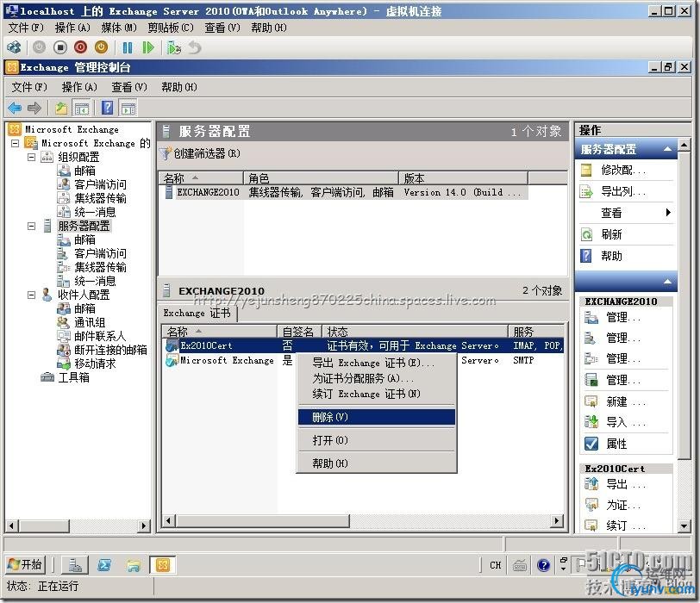Screen dimensions: 700x603
Task: Click the show/hide console tree icon
Action: click(x=82, y=108)
